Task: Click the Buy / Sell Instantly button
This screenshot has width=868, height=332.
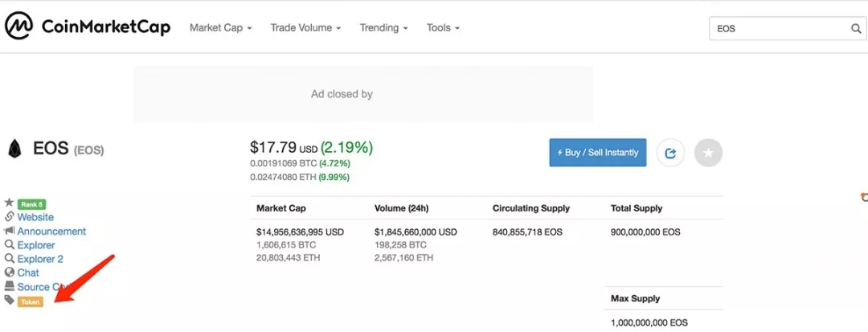Action: coord(597,152)
